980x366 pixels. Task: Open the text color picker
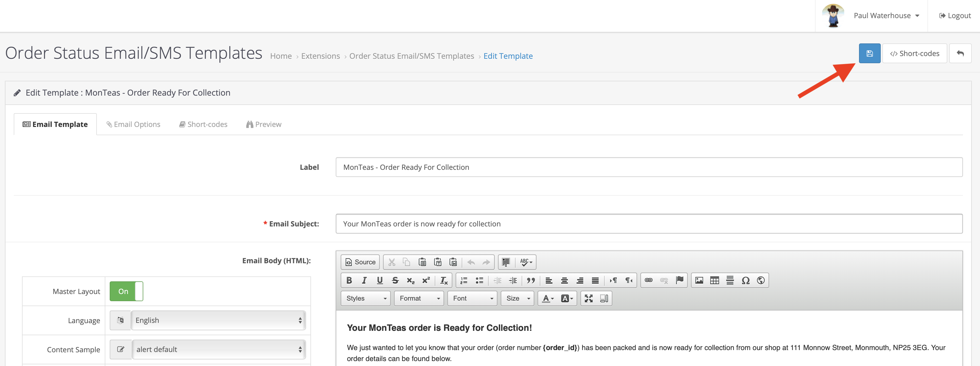click(547, 299)
